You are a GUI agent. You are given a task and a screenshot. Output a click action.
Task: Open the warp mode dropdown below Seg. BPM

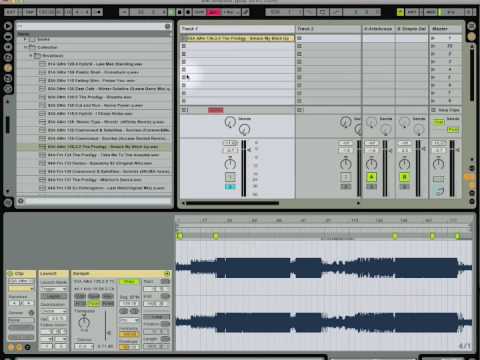tap(129, 320)
